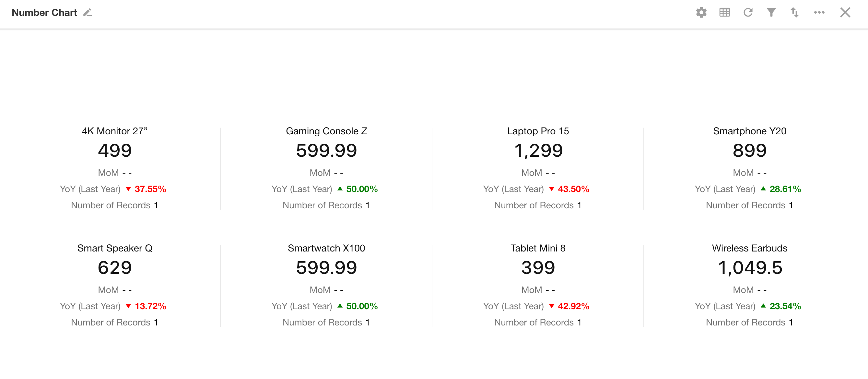Click the Gaming Console Z card title
Image resolution: width=868 pixels, height=379 pixels.
pyautogui.click(x=326, y=131)
